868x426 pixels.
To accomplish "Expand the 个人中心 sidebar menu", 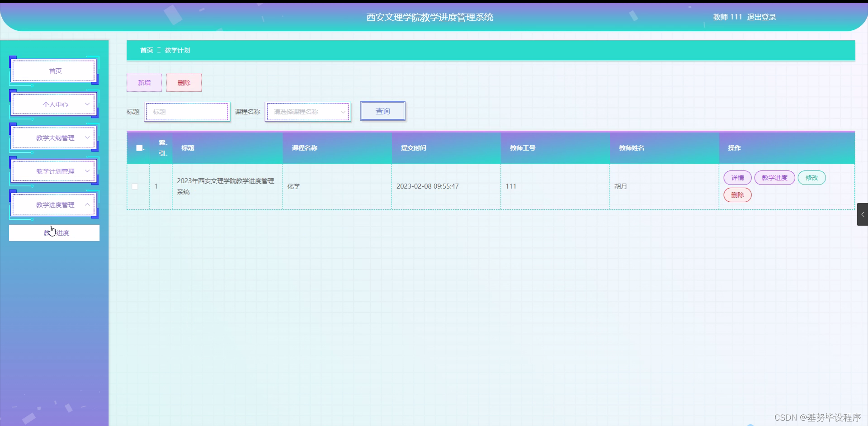I will tap(54, 104).
